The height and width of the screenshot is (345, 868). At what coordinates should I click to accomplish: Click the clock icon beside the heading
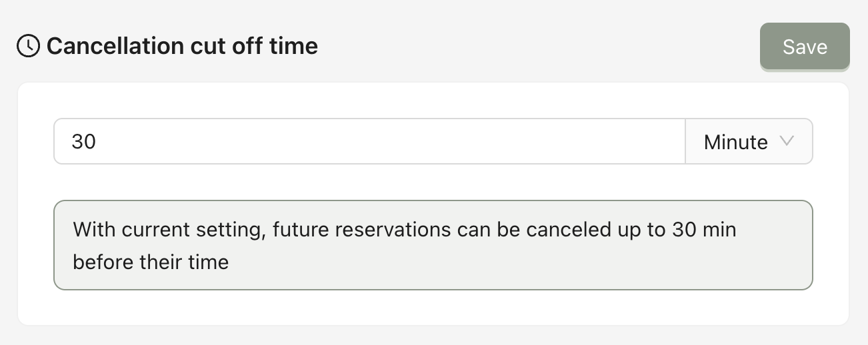coord(28,46)
